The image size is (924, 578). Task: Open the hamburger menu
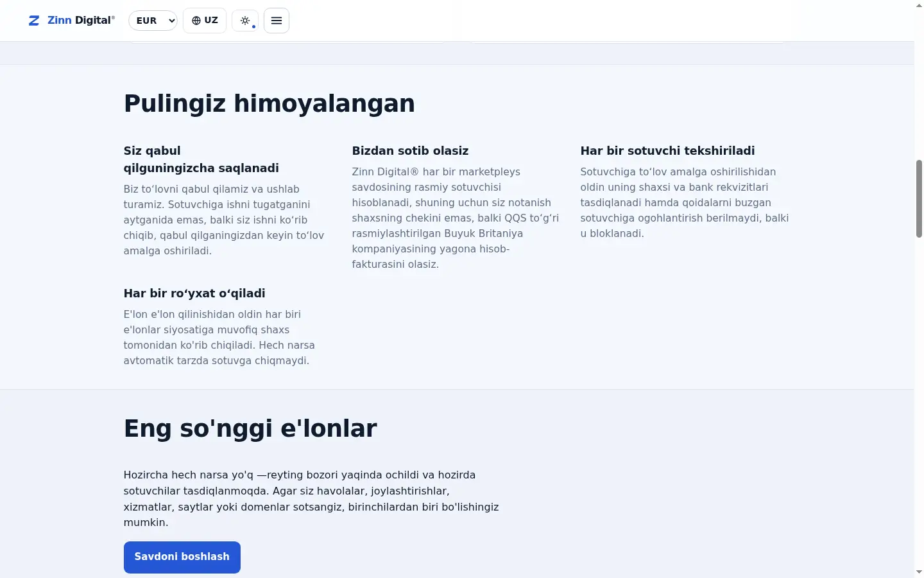277,21
